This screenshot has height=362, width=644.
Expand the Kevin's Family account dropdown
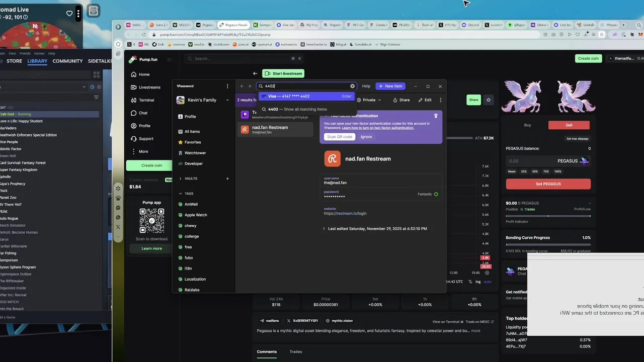(x=227, y=100)
